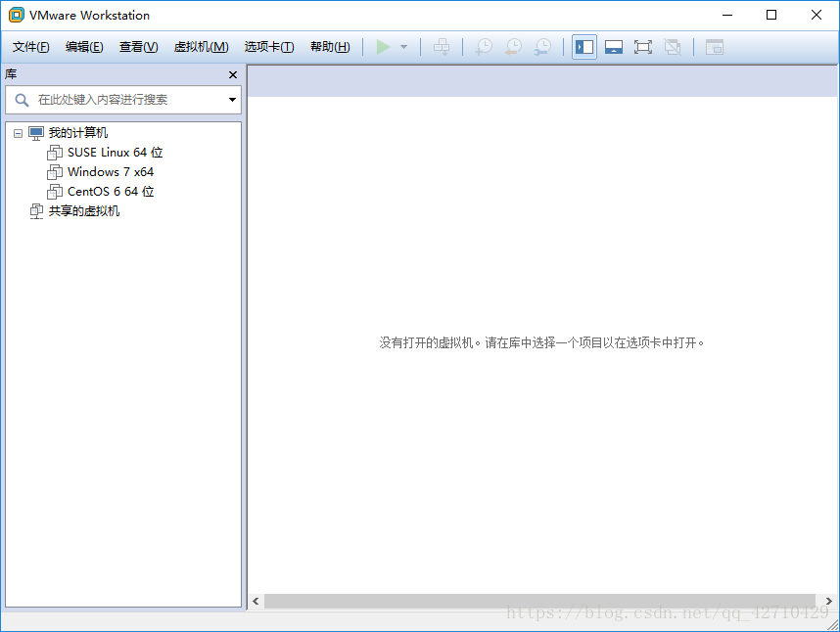Toggle the Show Library panel button
840x632 pixels.
(x=583, y=47)
